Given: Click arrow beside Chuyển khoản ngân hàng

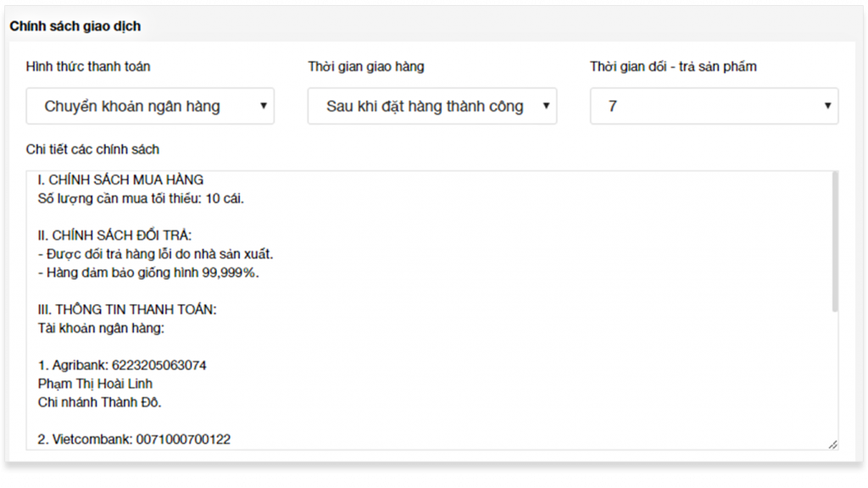Looking at the screenshot, I should pos(264,106).
